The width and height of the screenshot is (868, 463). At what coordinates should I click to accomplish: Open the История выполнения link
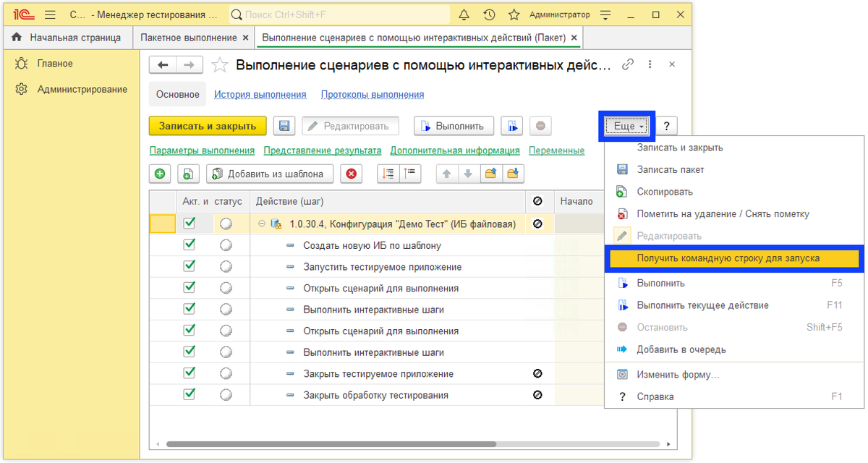coord(260,95)
